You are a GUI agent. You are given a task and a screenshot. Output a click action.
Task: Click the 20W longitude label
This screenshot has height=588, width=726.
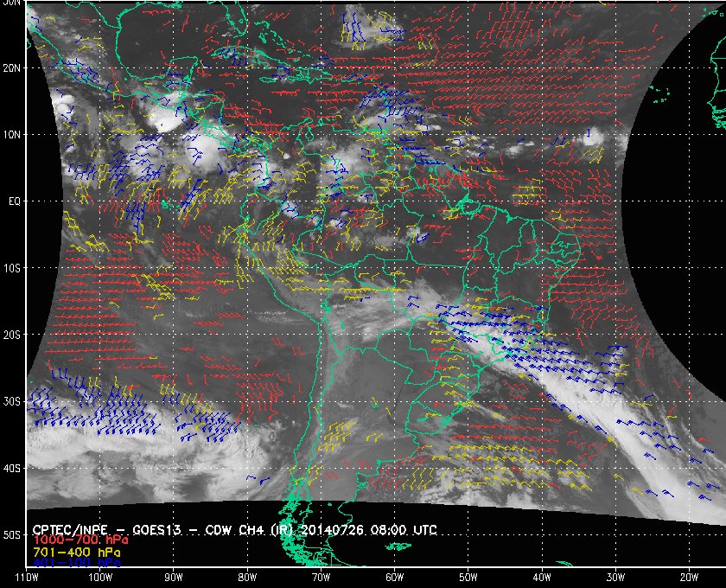click(x=689, y=578)
